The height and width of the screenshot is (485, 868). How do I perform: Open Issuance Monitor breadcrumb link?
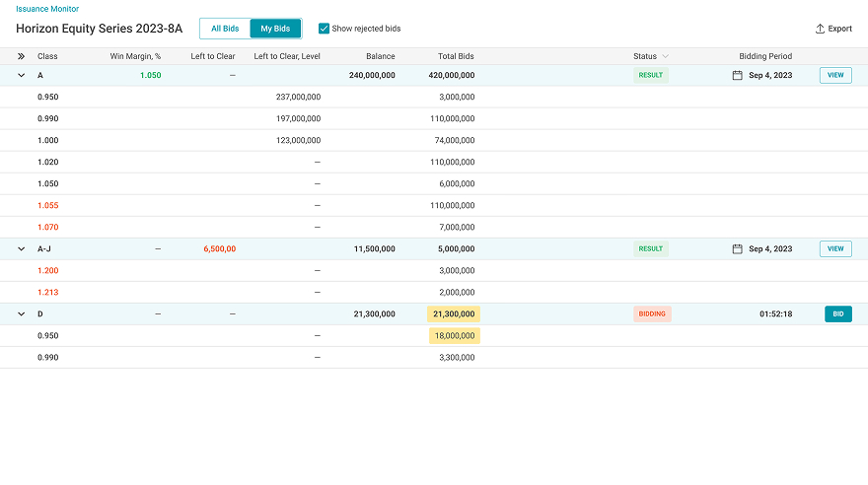tap(47, 9)
